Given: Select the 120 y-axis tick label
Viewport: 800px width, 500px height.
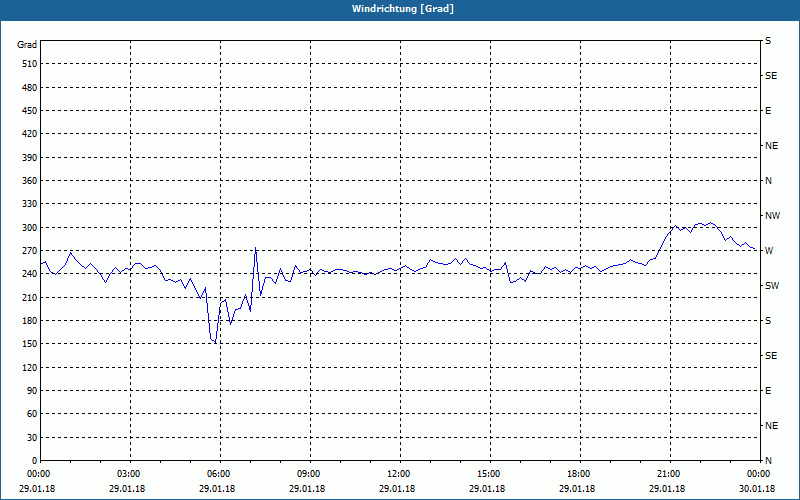Looking at the screenshot, I should 30,367.
